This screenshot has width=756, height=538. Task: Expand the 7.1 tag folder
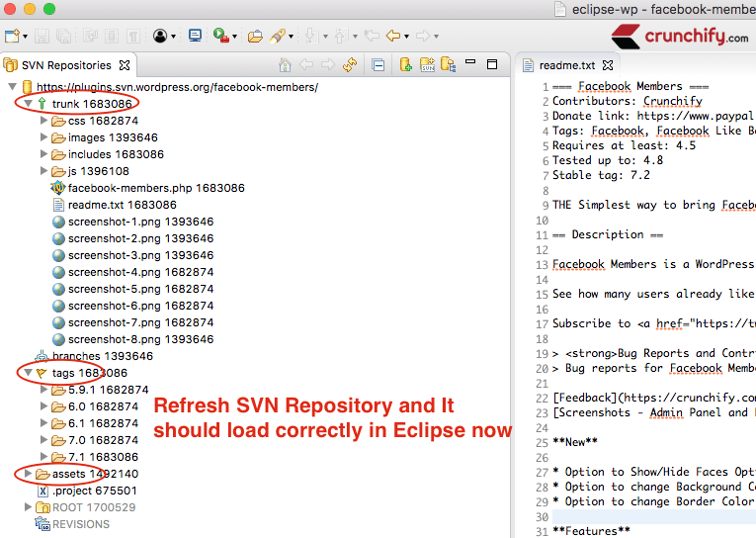(43, 457)
